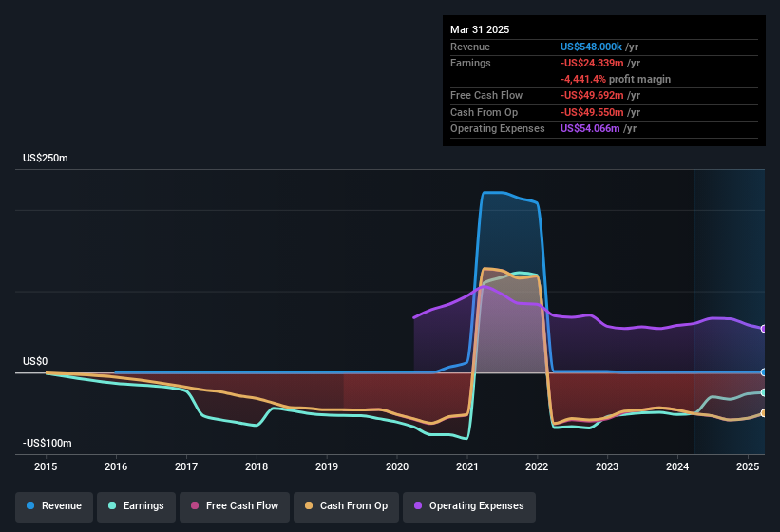780x532 pixels.
Task: Click the Revenue row label in tooltip
Action: point(470,47)
